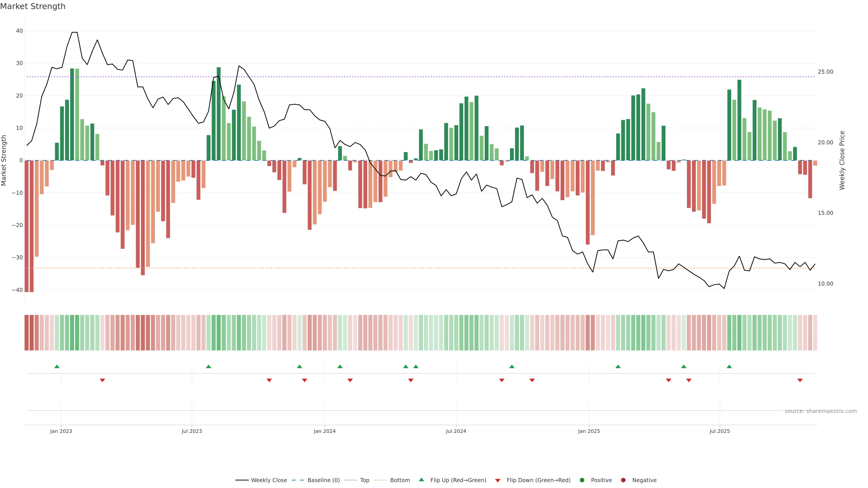This screenshot has height=488, width=868.
Task: Click the Flip Up green triangle icon in legend
Action: click(x=421, y=480)
